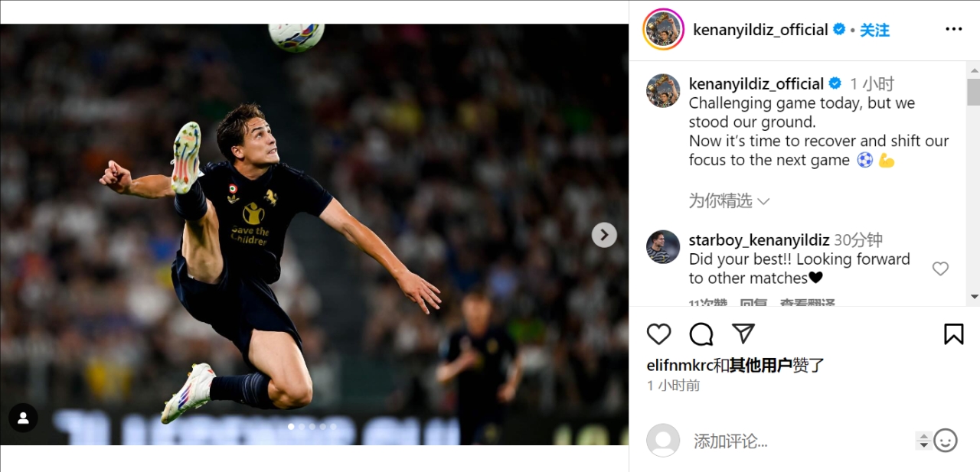Screen dimensions: 980x472
Task: Like the post with the heart icon
Action: 658,334
